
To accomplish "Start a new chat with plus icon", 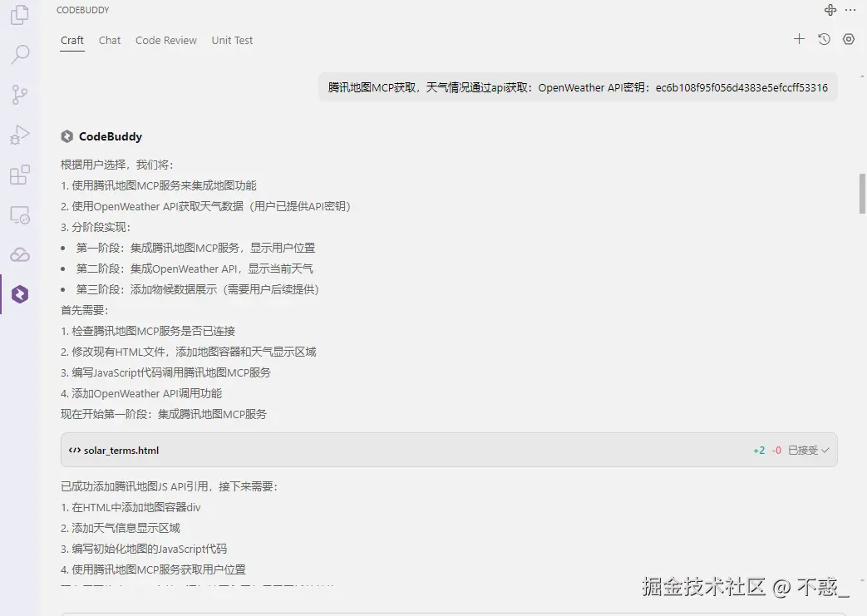I will coord(799,39).
